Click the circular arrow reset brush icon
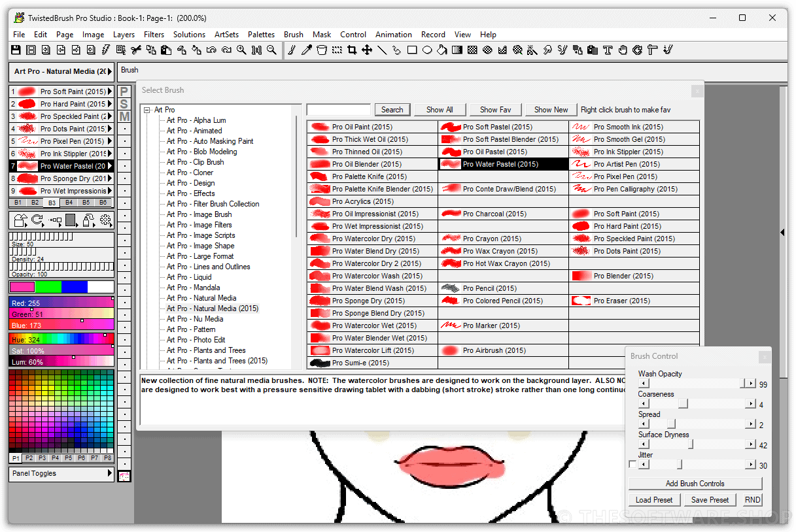Image resolution: width=796 pixels, height=532 pixels. [38, 220]
